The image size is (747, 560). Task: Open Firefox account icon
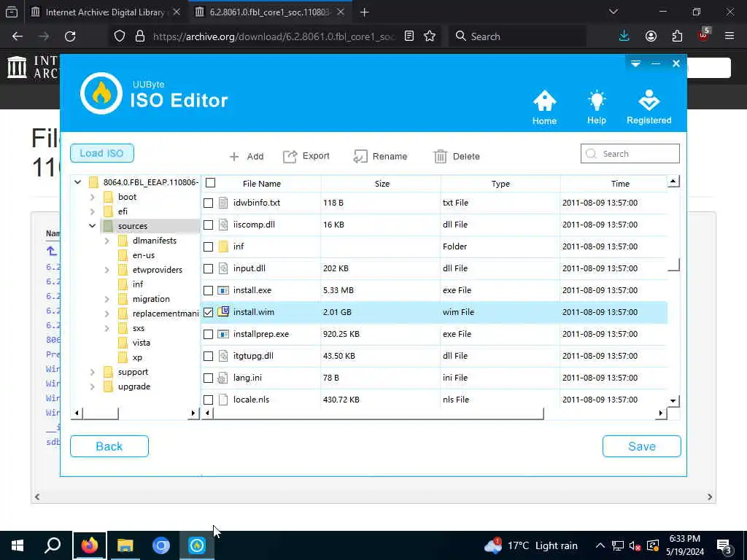(x=651, y=36)
